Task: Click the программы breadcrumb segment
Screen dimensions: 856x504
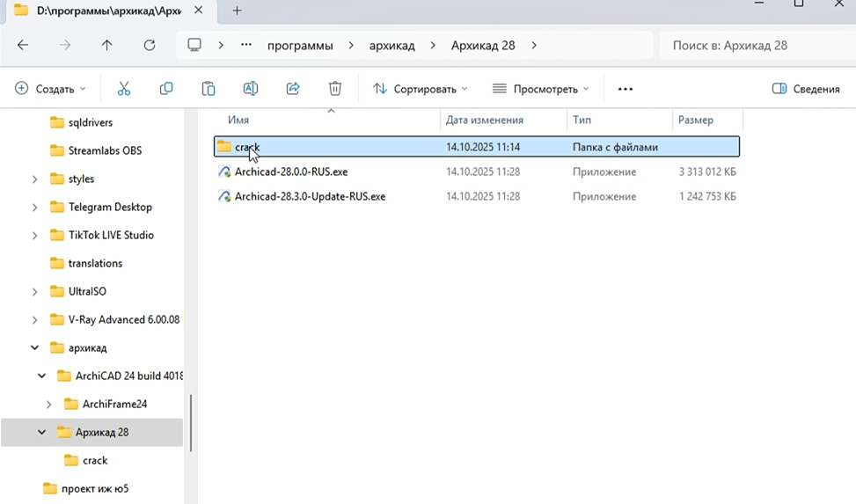Action: [300, 46]
